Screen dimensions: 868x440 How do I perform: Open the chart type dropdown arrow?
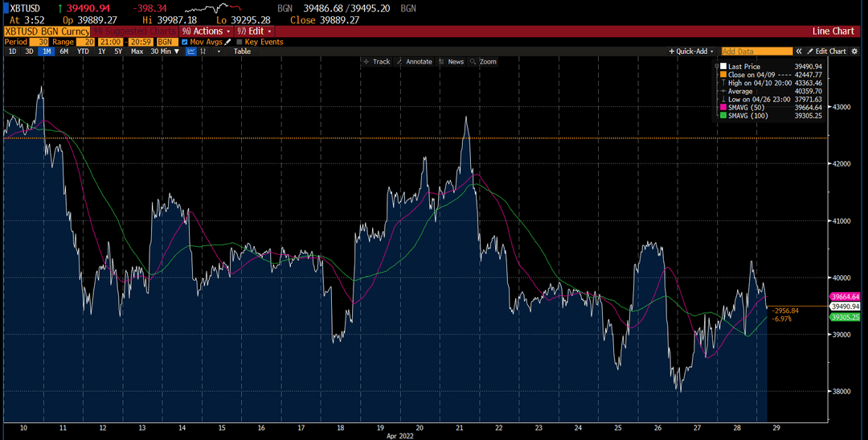[x=219, y=51]
